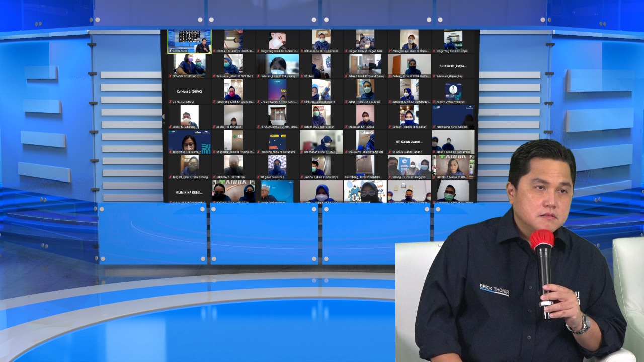Click muted mic icon beside SERANGKF CIRUAS
644x362 pixels.
[169, 76]
